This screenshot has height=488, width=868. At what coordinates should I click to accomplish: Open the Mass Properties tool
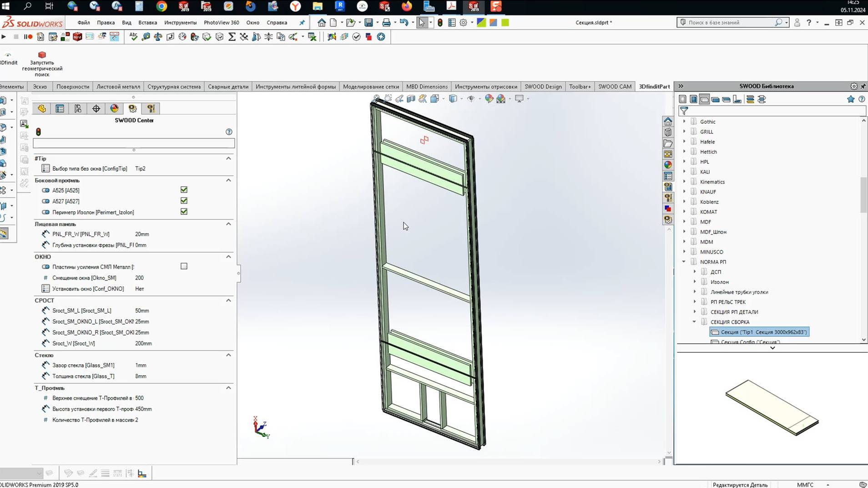click(x=158, y=37)
